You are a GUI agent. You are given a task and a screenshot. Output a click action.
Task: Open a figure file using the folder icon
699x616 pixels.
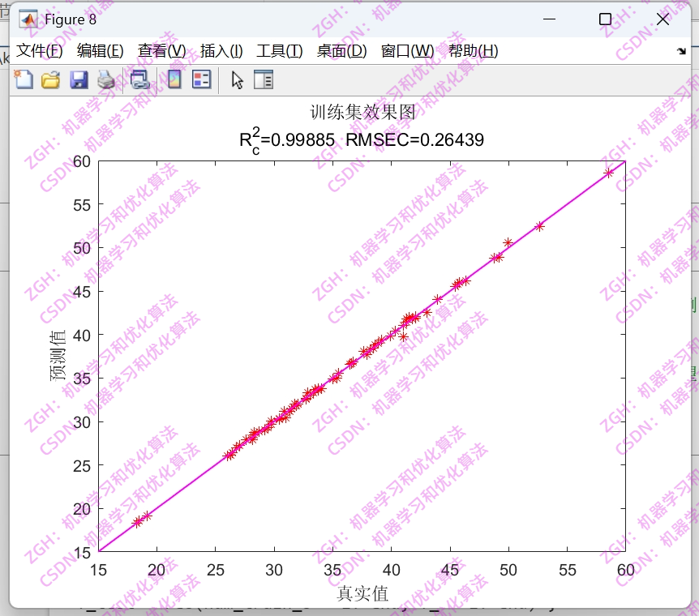[x=50, y=79]
